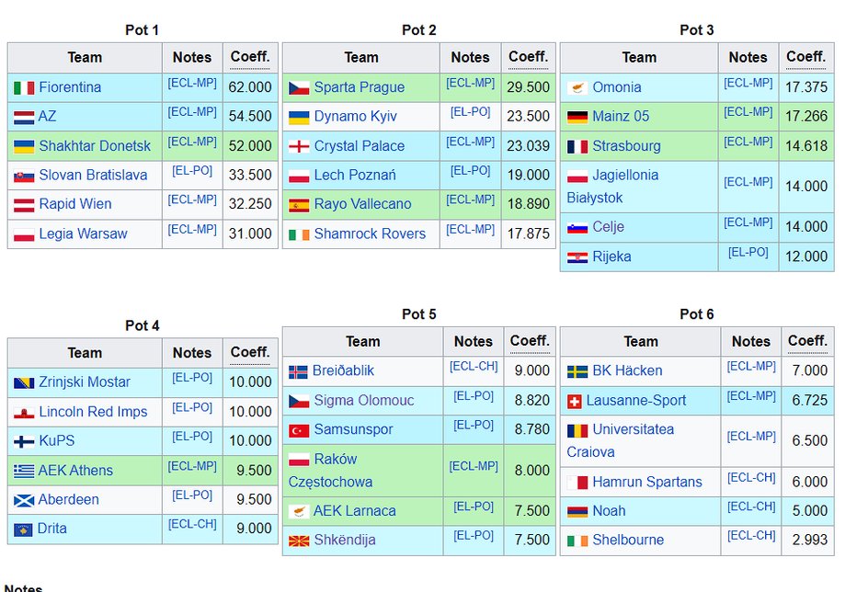Click the Armenian flag beside Noah

point(577,511)
